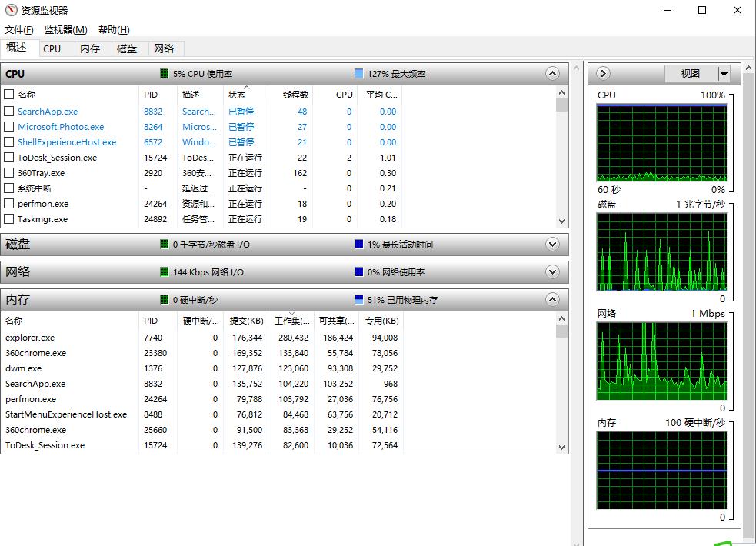Image resolution: width=756 pixels, height=546 pixels.
Task: Open the 帮助(H) menu
Action: 114,30
